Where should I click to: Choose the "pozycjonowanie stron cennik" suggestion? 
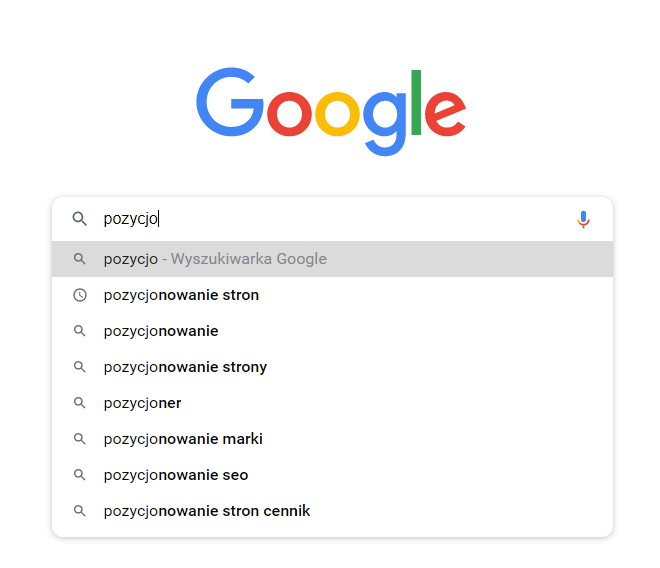[207, 511]
